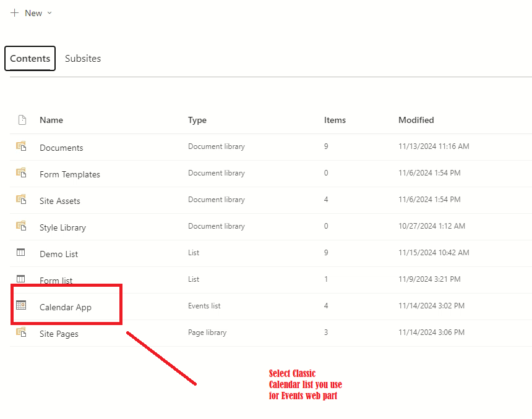The width and height of the screenshot is (532, 419).
Task: Sort items by the Name column header
Action: [x=51, y=119]
